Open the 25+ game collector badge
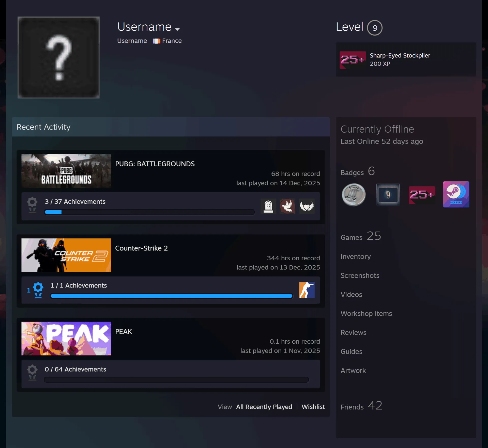 pyautogui.click(x=422, y=195)
